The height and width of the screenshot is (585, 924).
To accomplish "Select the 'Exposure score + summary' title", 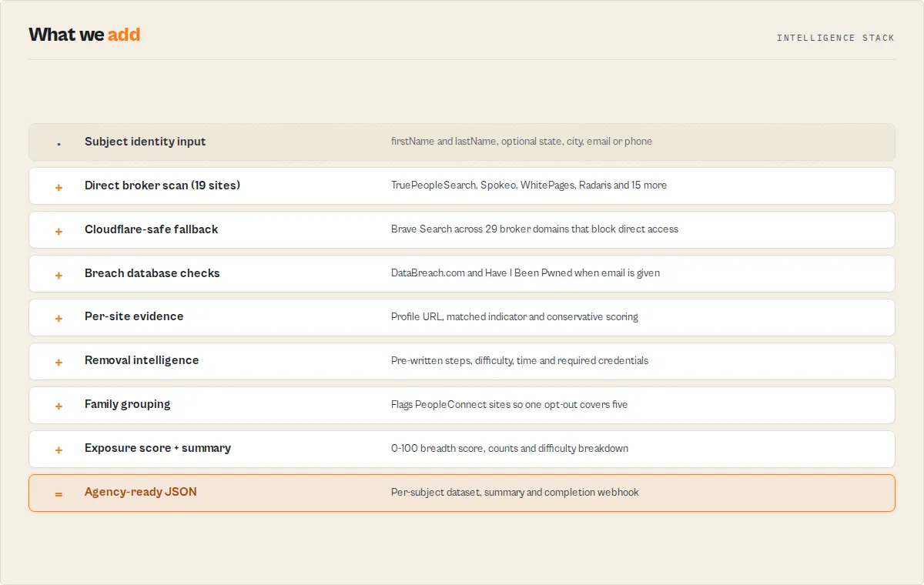I will point(158,448).
